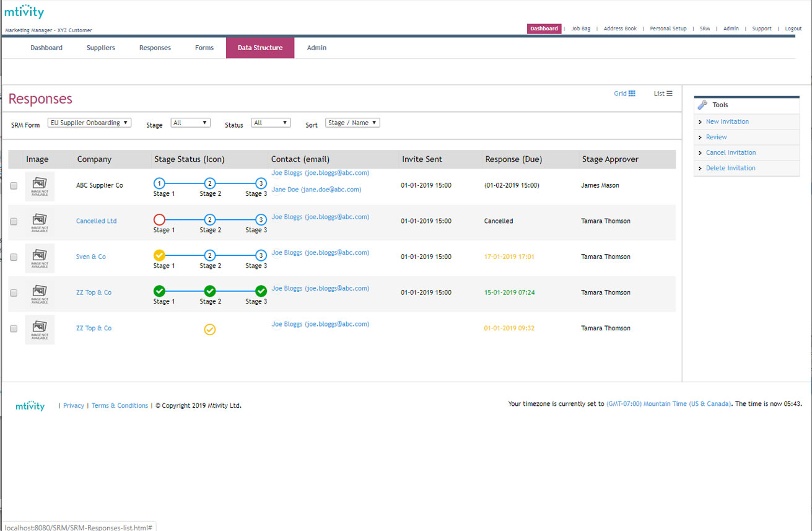
Task: Click Stage 2 circle for ABC Supplier Co
Action: pyautogui.click(x=210, y=183)
